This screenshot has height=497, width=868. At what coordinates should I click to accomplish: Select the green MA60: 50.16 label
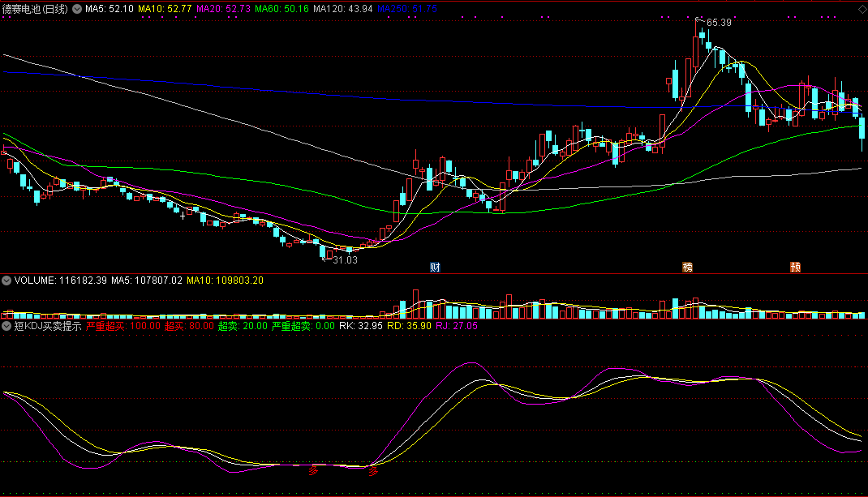[281, 9]
